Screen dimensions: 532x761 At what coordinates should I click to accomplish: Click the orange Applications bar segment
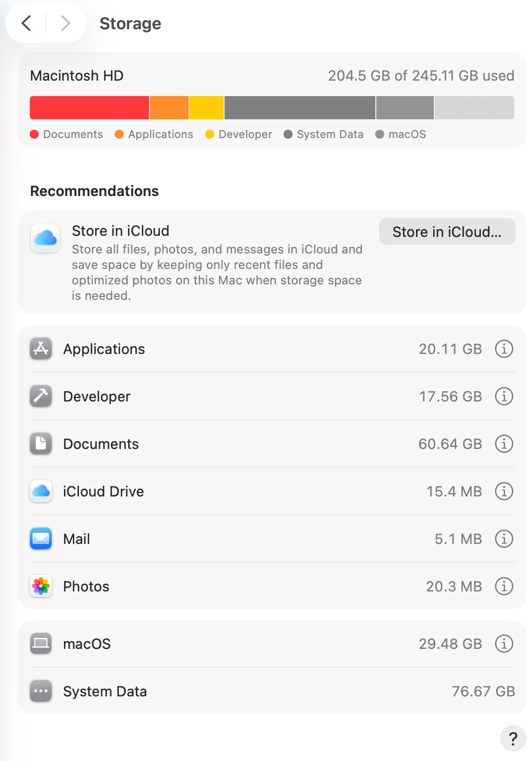coord(169,108)
